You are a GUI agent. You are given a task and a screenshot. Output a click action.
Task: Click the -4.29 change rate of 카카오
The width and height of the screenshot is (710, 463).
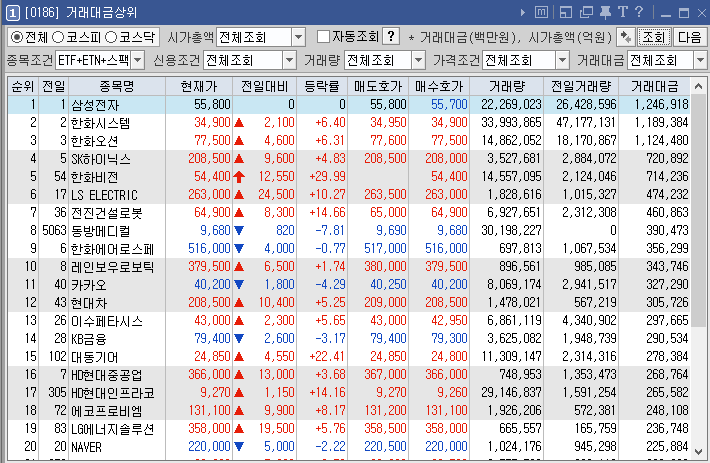[x=330, y=284]
